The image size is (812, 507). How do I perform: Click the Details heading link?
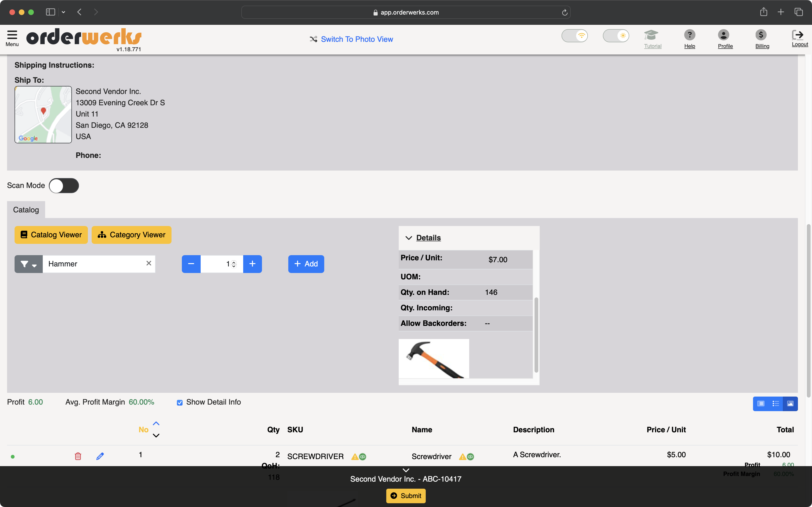(x=429, y=238)
